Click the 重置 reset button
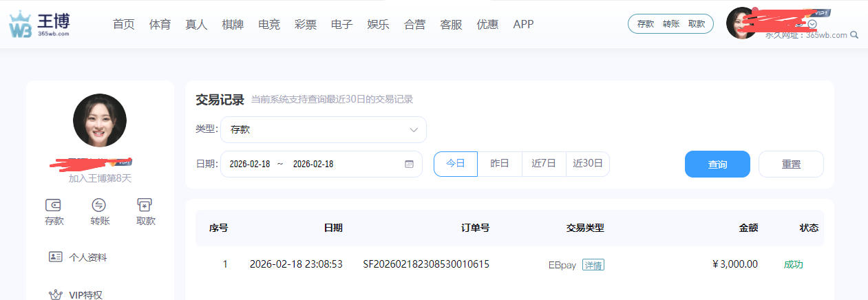The image size is (868, 300). coord(791,164)
